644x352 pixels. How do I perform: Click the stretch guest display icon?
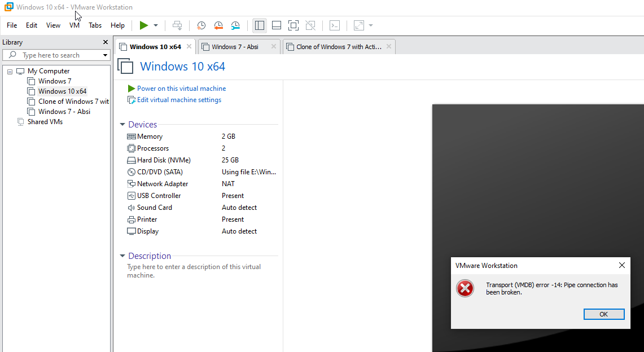coord(359,25)
